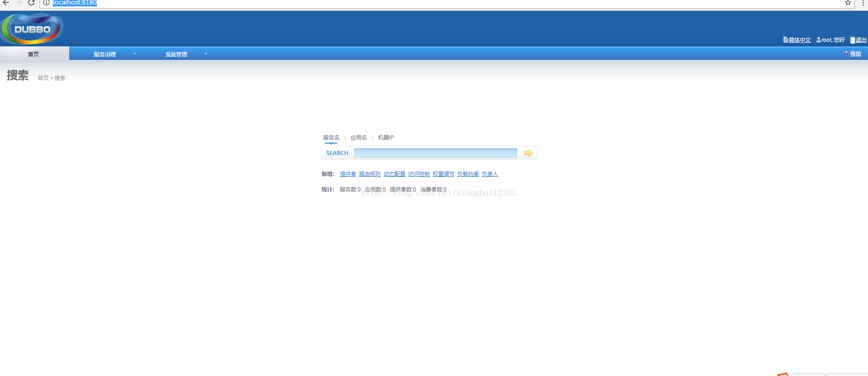Open the 服务治理 menu
The height and width of the screenshot is (376, 868).
point(105,54)
